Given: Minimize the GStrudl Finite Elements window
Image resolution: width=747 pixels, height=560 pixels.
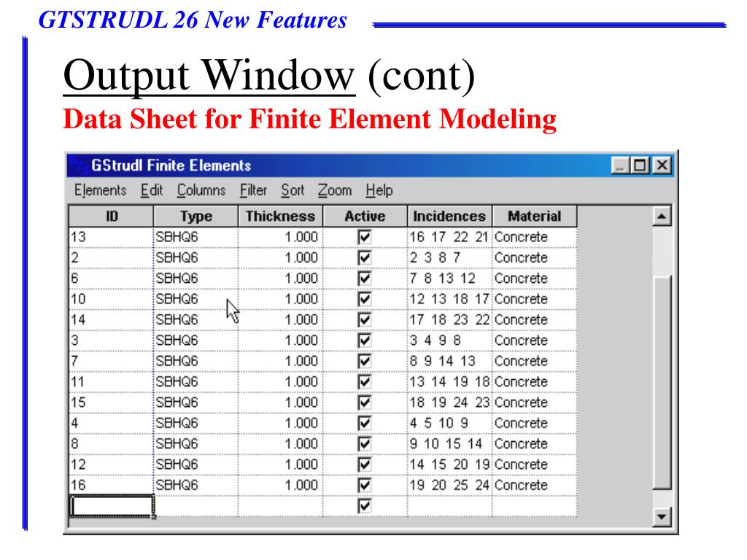Looking at the screenshot, I should pyautogui.click(x=620, y=166).
